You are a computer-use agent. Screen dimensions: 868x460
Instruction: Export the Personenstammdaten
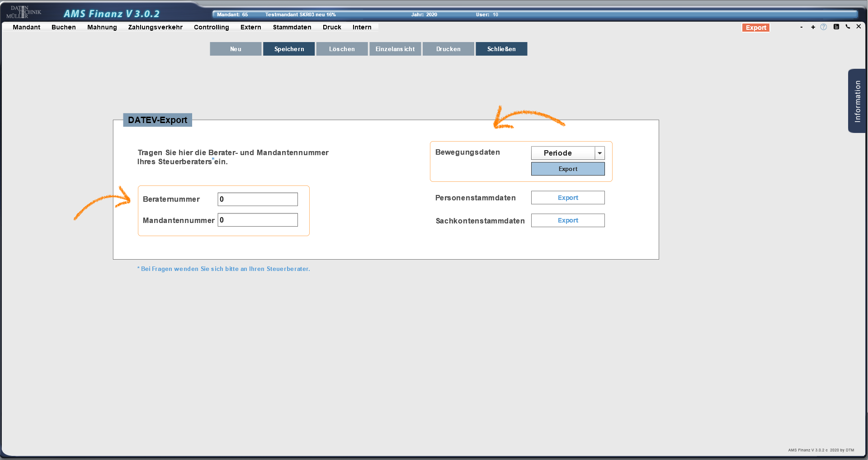568,198
